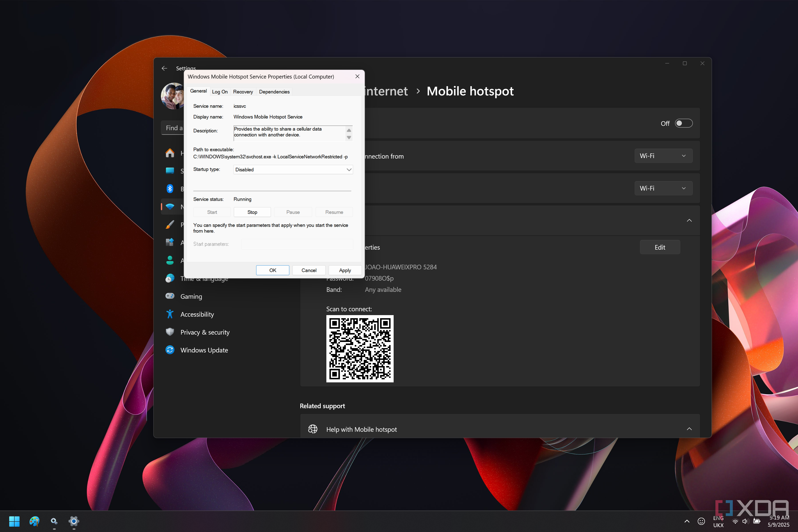Click the Bluetooth sidebar icon
Screen dimensions: 798x532
(170, 189)
